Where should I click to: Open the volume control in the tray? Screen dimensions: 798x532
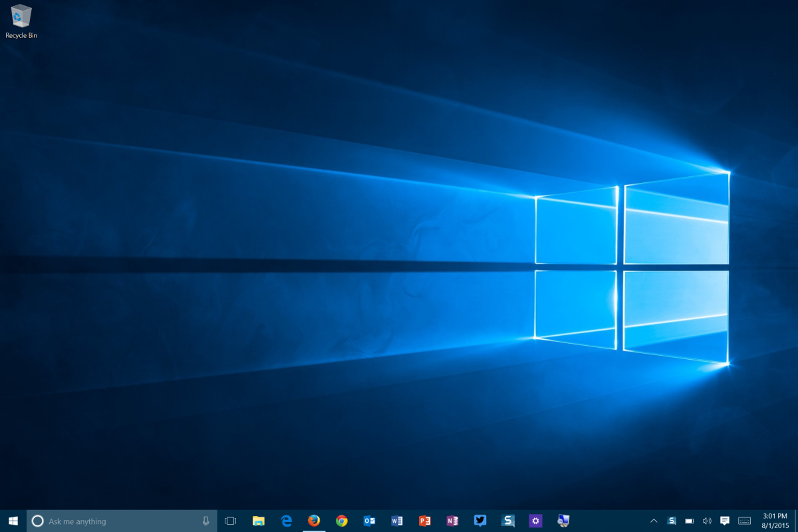click(707, 521)
